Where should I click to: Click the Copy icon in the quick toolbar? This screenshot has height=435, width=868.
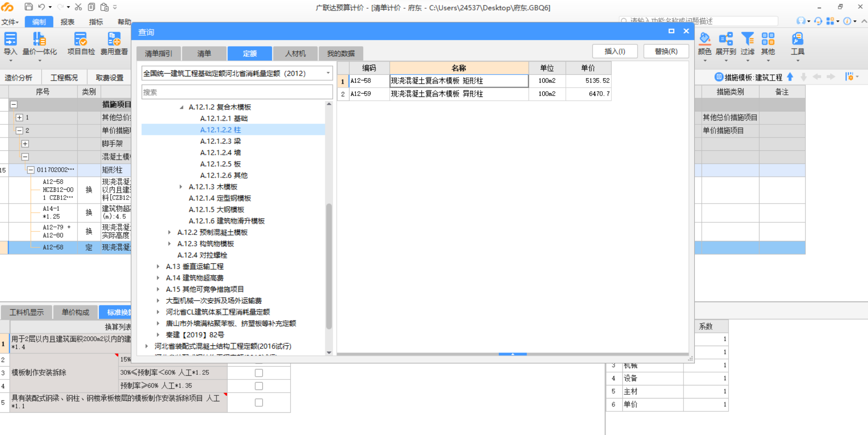pyautogui.click(x=92, y=7)
